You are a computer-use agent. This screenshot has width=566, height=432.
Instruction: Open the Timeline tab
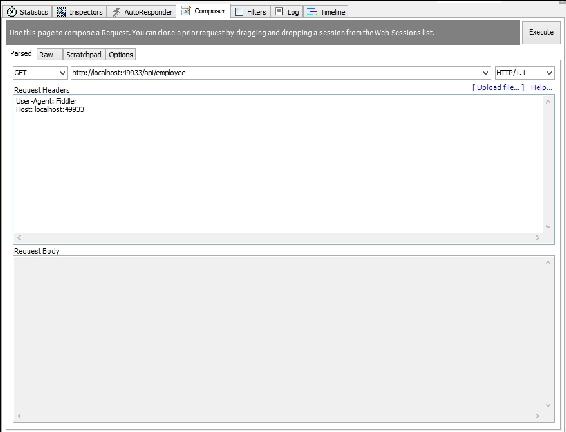(x=326, y=12)
